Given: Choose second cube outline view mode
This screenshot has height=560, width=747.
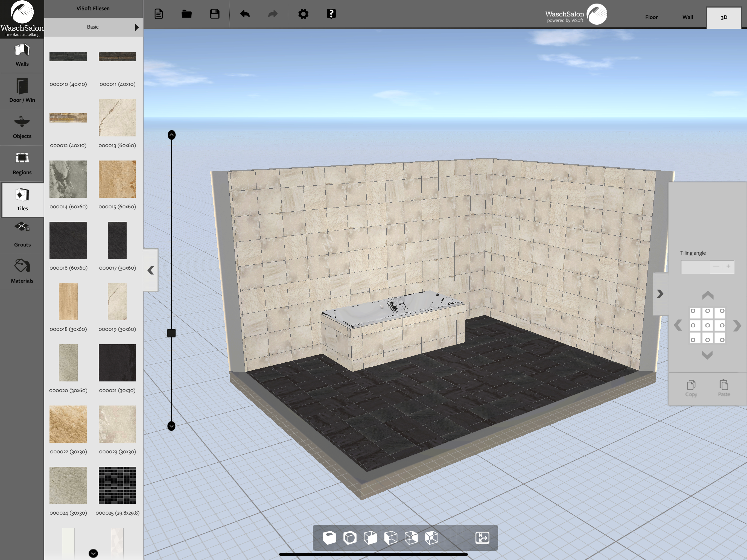Looking at the screenshot, I should [x=350, y=538].
